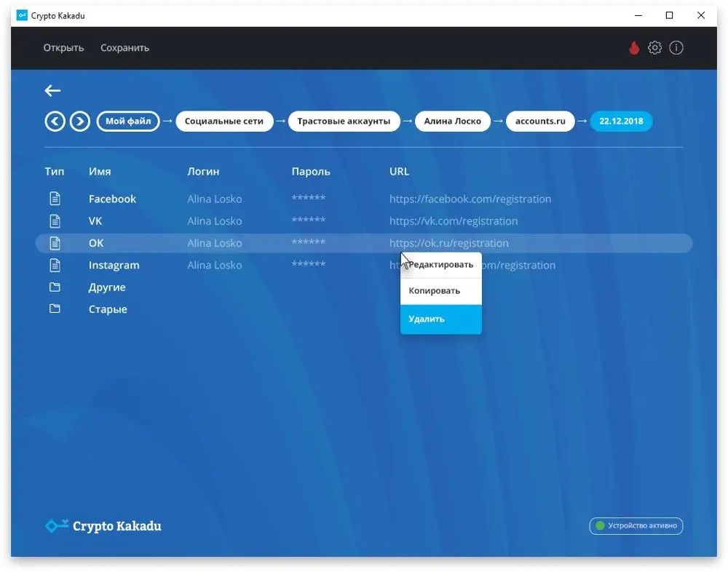Click the circled next chevron button

(80, 122)
